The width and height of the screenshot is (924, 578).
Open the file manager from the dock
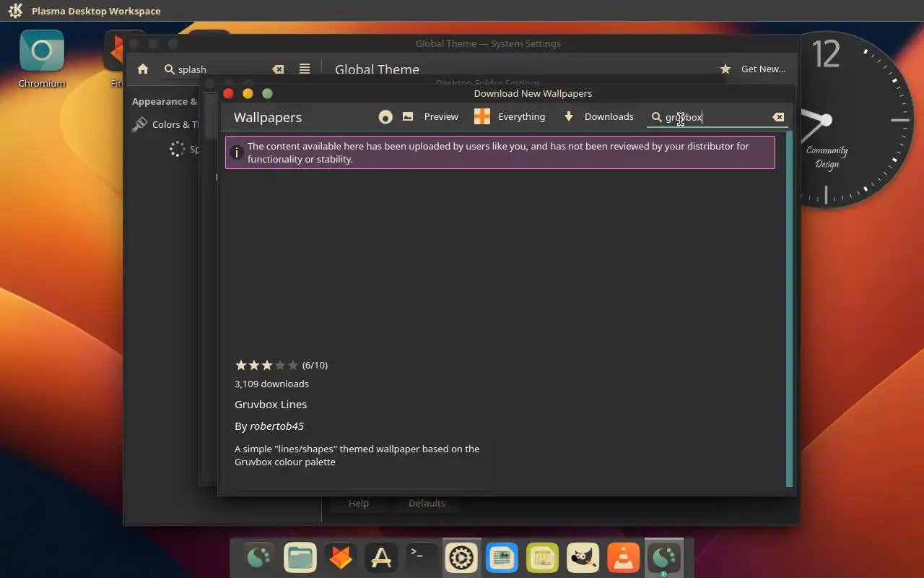300,557
